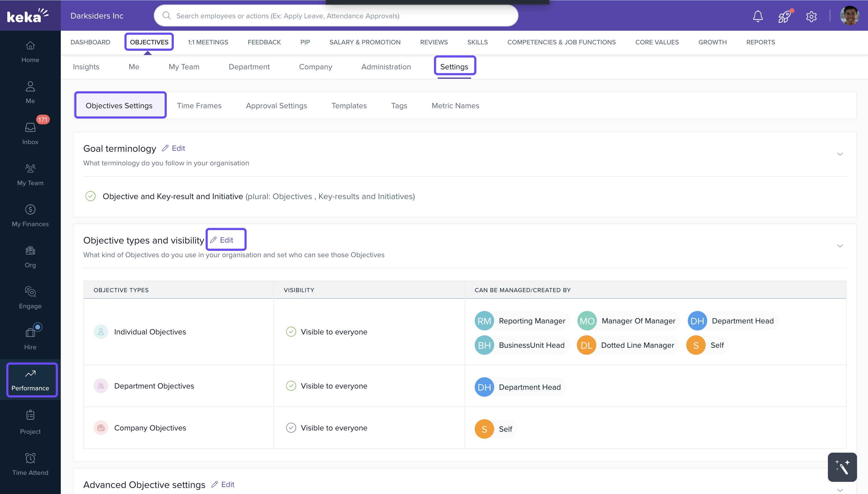
Task: Toggle Department Objectives visible to everyone check
Action: pos(291,386)
